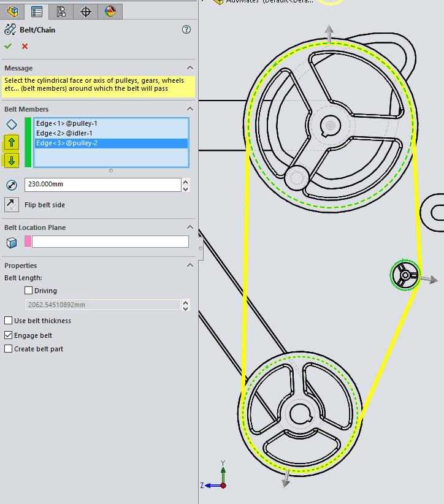Switch to the PropertyManager tab

point(37,12)
